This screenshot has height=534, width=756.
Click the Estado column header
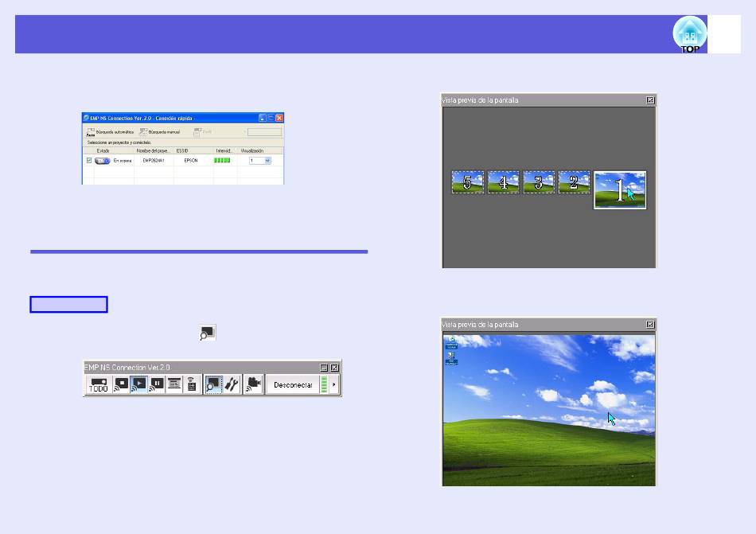click(103, 151)
